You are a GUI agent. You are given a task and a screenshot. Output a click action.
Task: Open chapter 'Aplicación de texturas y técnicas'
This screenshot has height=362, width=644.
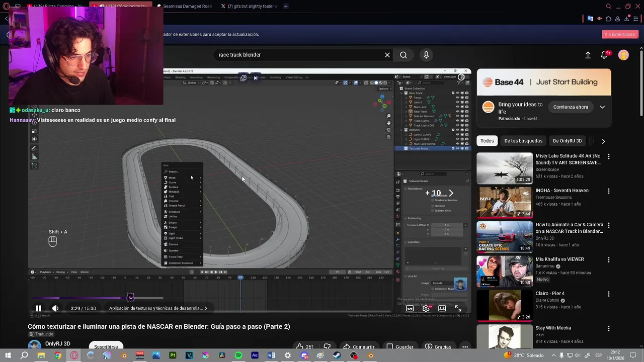158,308
